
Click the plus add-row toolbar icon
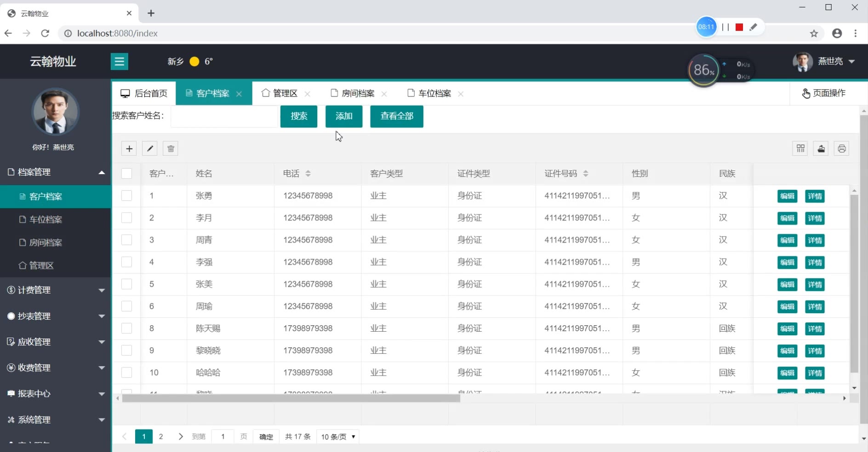click(129, 149)
